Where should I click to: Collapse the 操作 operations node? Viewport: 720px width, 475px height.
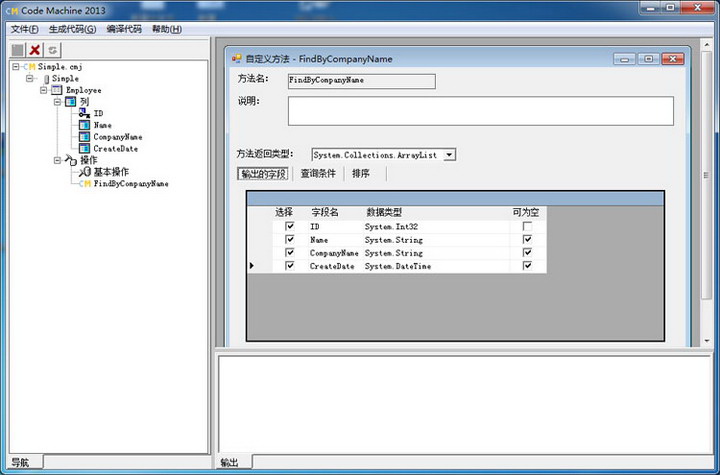(57, 160)
